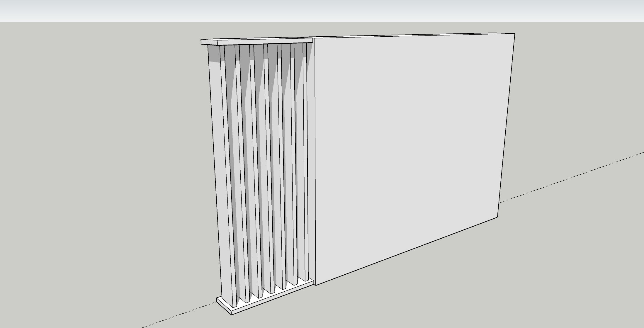Select the large flat wall face
The image size is (644, 328).
click(410, 132)
